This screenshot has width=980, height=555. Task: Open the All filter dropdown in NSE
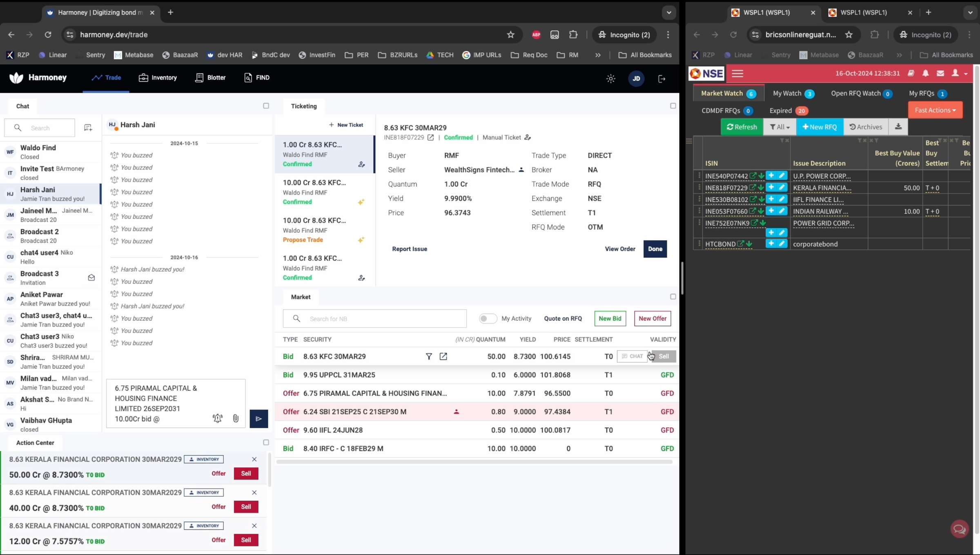[780, 127]
